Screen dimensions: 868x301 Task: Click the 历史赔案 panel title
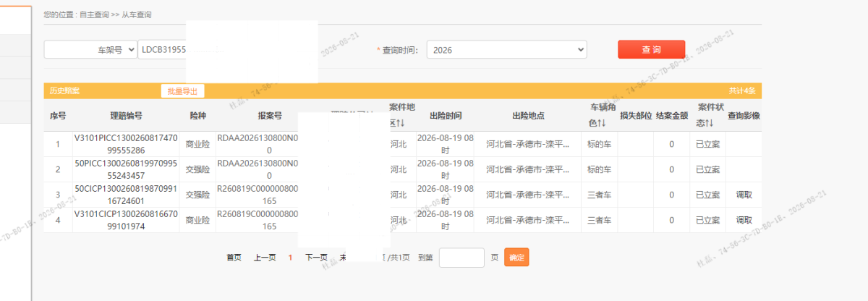tap(64, 91)
